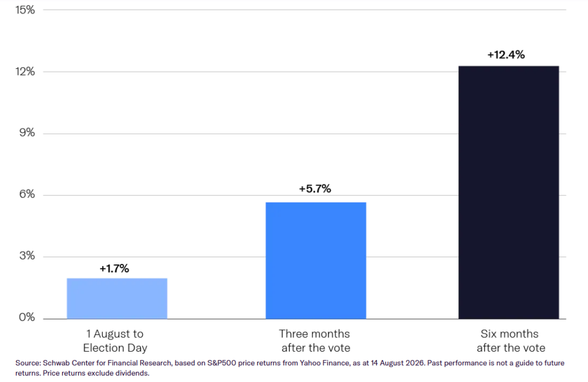This screenshot has height=382, width=588.
Task: Click the light blue 1 August bar
Action: tap(117, 298)
